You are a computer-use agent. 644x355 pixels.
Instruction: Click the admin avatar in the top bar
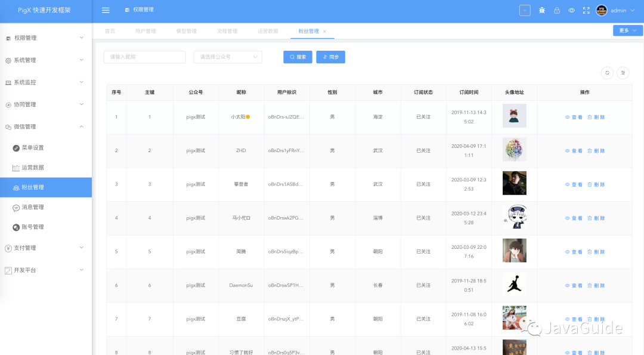click(601, 10)
